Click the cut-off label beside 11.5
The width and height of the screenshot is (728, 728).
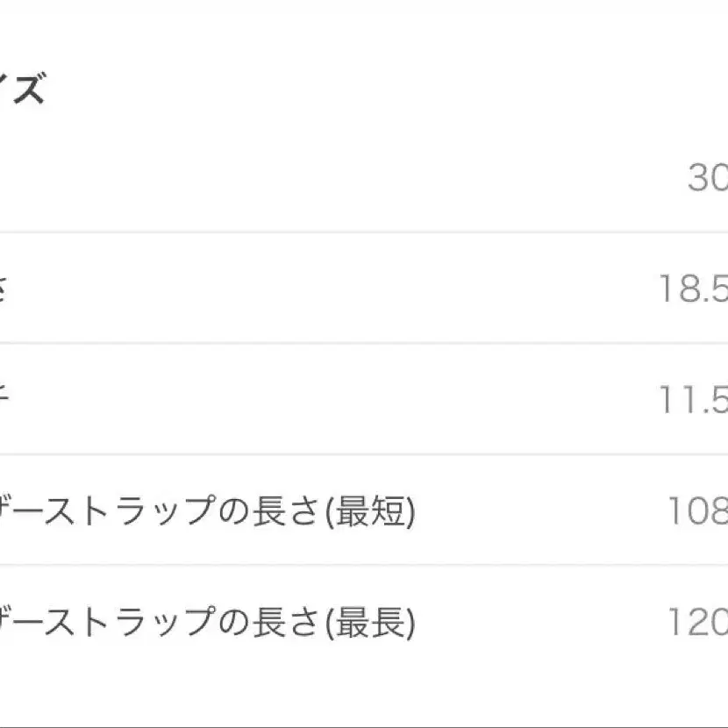coord(4,400)
